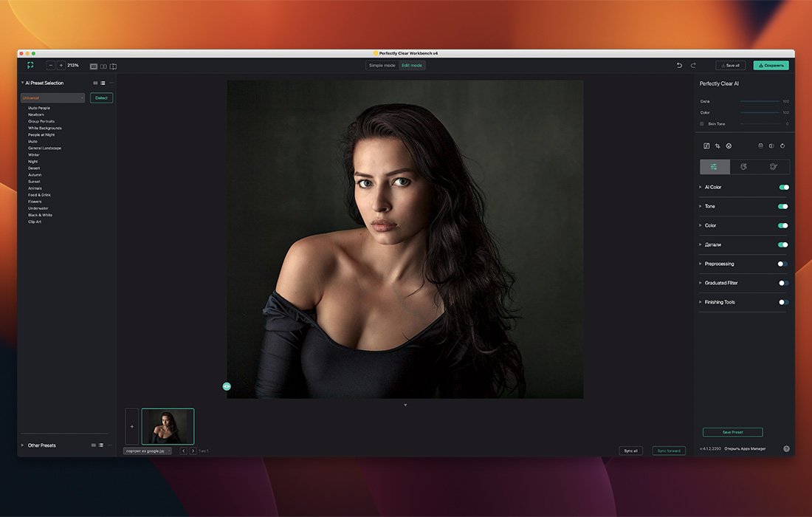
Task: Disable the AI Color toggle
Action: coord(783,188)
